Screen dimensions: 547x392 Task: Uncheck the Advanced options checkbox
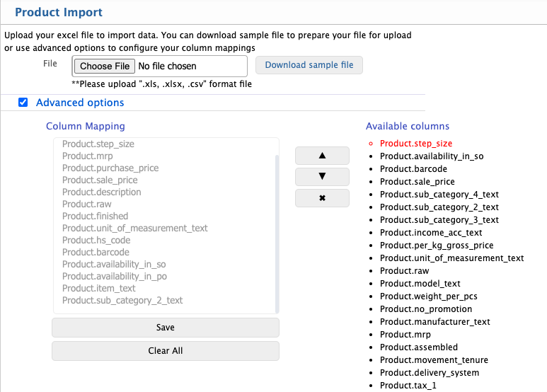coord(23,102)
